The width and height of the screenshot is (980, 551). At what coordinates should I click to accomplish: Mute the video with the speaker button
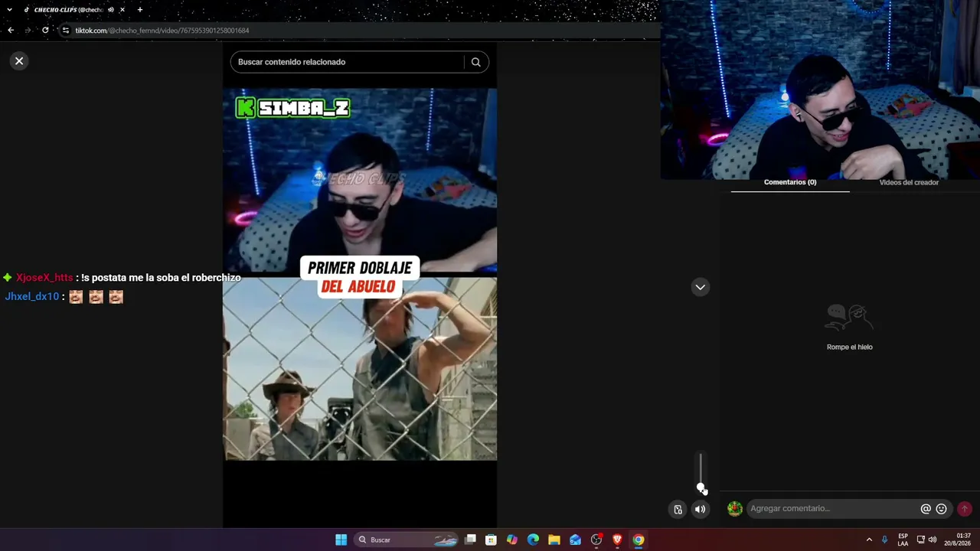700,509
